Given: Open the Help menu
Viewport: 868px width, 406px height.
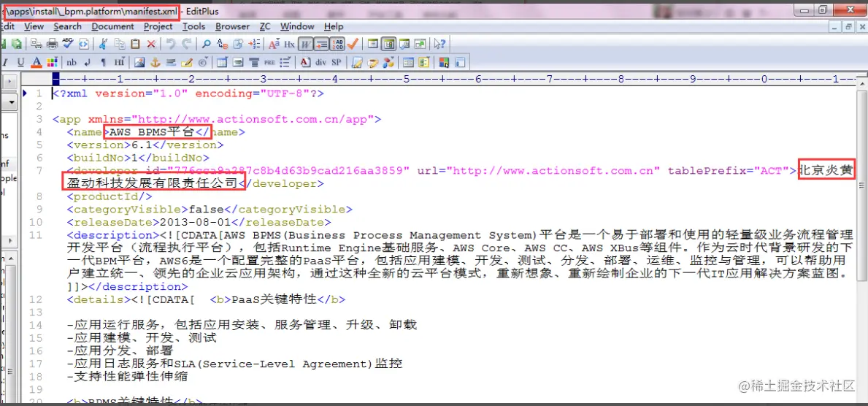Looking at the screenshot, I should (334, 26).
